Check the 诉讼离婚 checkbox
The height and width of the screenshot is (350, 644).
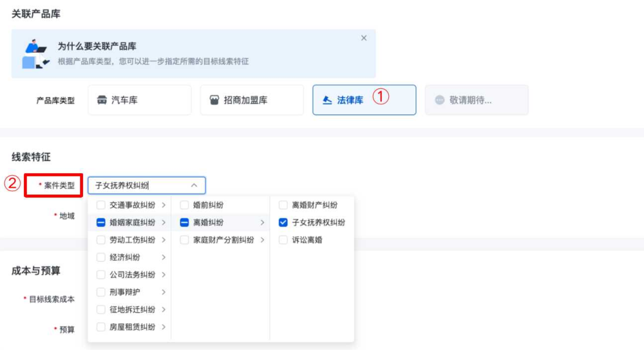point(283,239)
